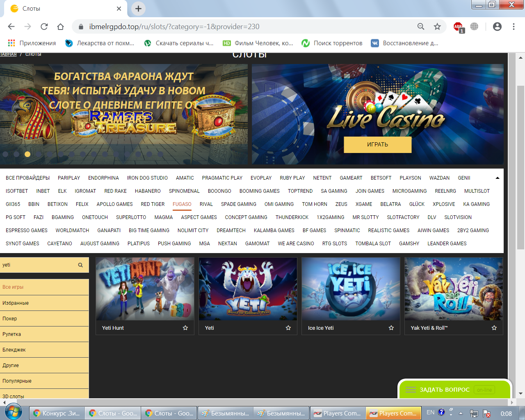
Task: Open the Восстановление VK bookmark
Action: click(404, 43)
